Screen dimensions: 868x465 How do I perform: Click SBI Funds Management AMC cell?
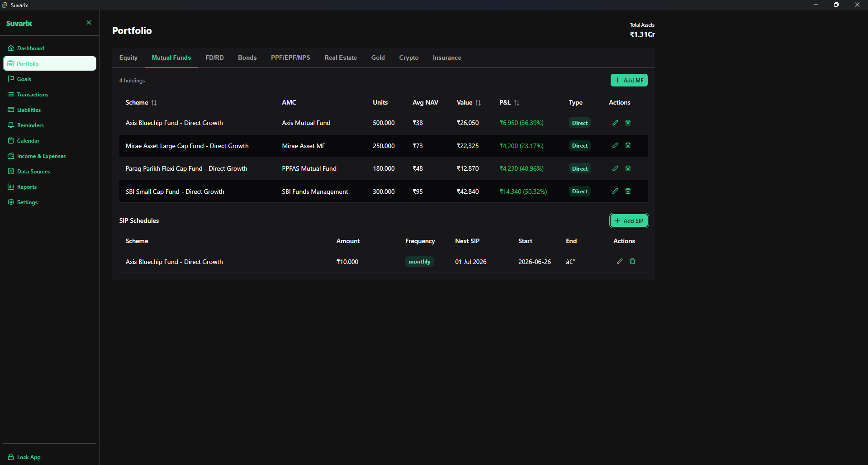[315, 192]
